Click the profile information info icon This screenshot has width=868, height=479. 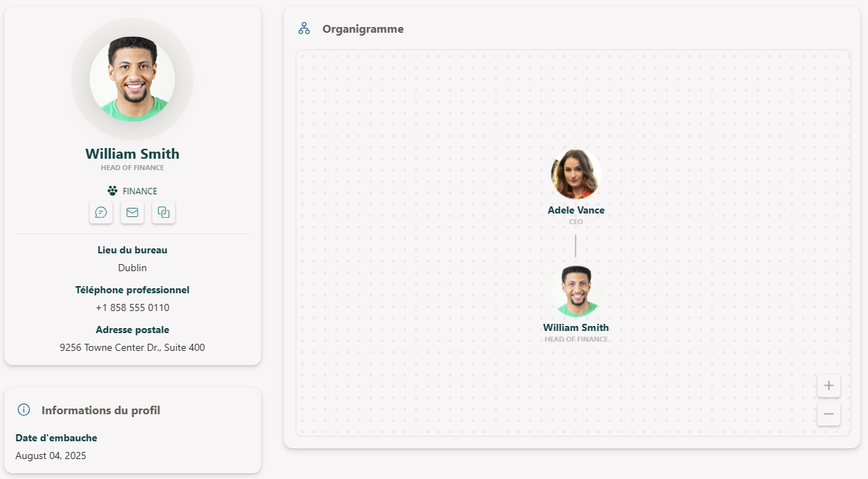24,410
